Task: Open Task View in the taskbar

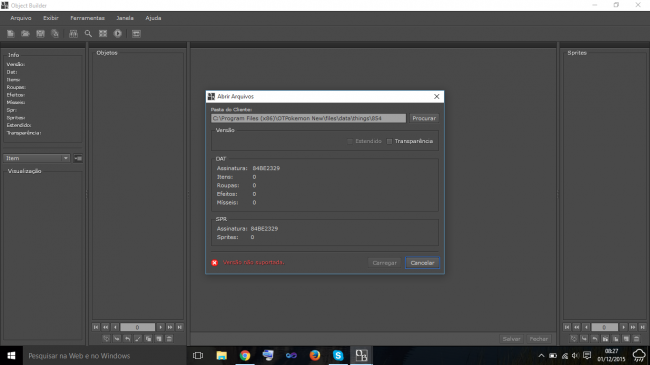Action: 198,355
